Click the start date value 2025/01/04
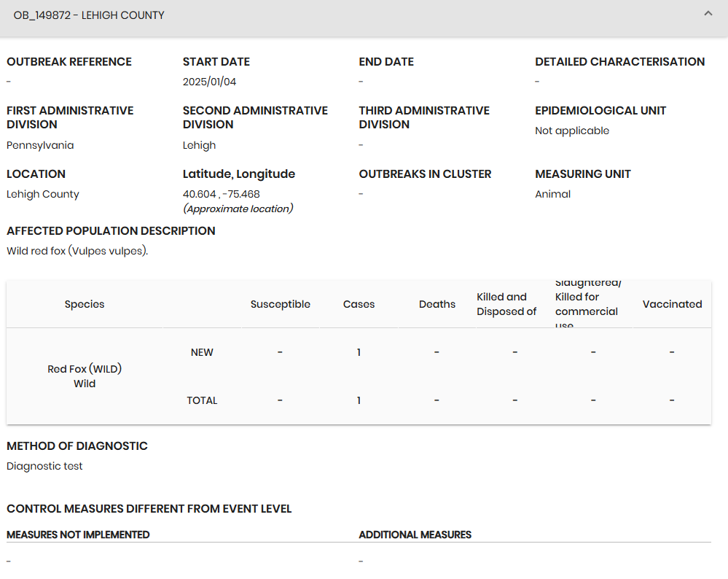 tap(209, 82)
